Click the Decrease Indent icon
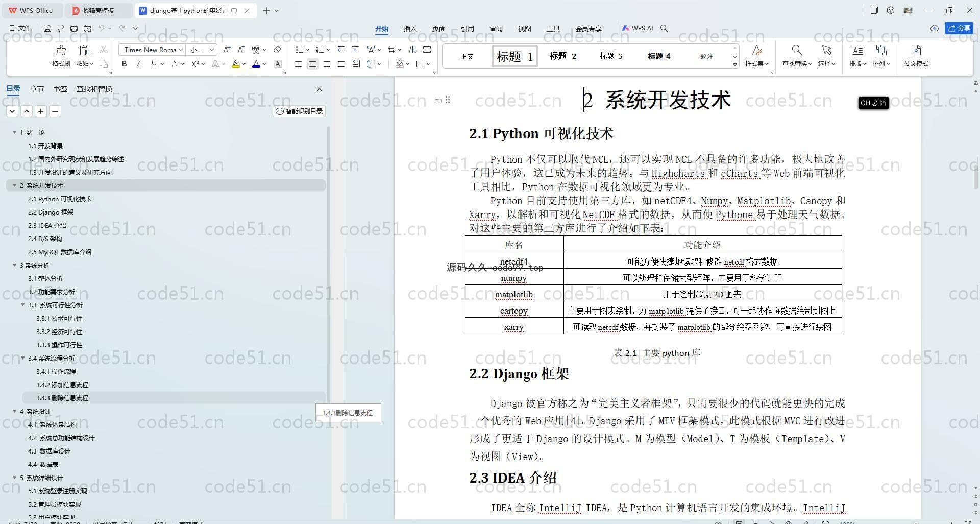The height and width of the screenshot is (524, 980). click(x=341, y=50)
